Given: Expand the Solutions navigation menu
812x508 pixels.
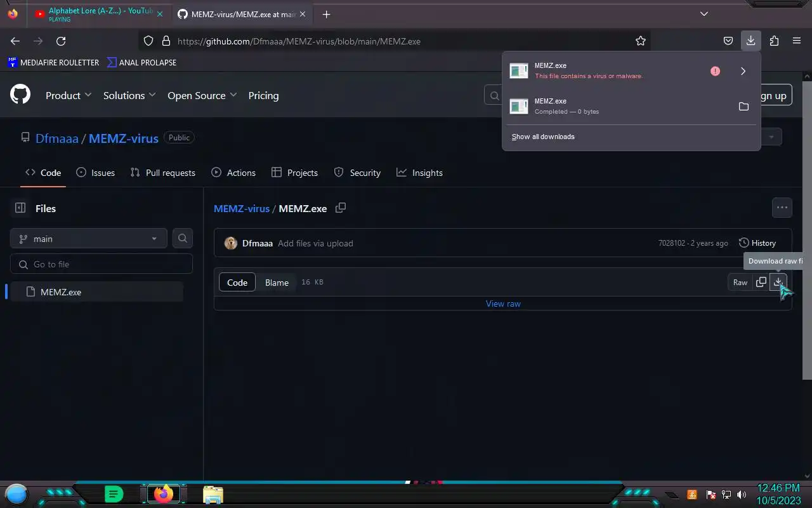Looking at the screenshot, I should (129, 95).
